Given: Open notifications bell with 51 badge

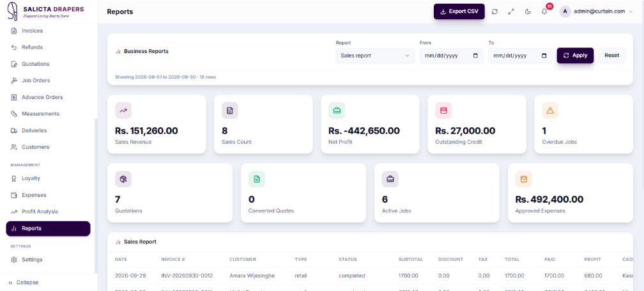Looking at the screenshot, I should (544, 12).
